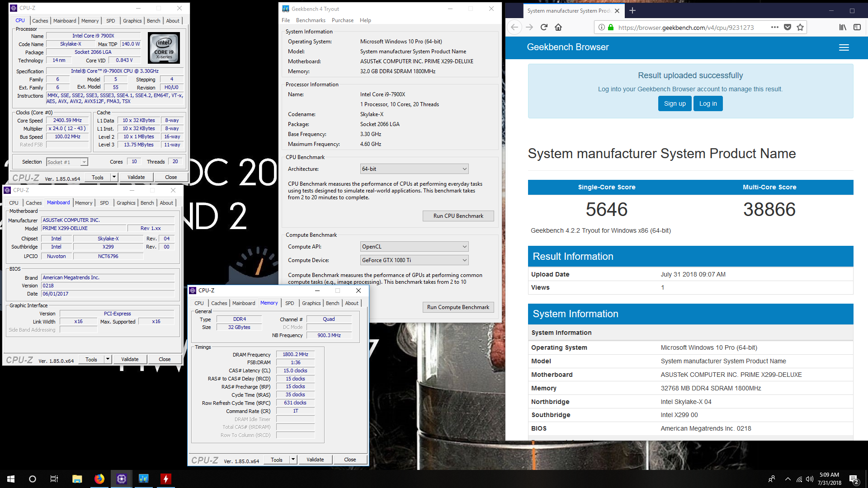Open the Socket #1 selection dropdown
The image size is (868, 488).
pos(67,162)
